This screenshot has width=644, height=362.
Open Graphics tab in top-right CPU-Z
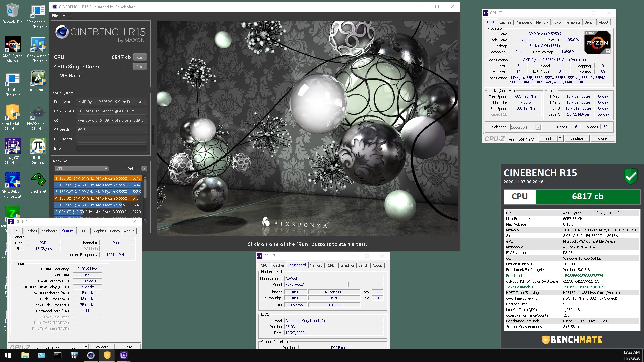[x=574, y=22]
